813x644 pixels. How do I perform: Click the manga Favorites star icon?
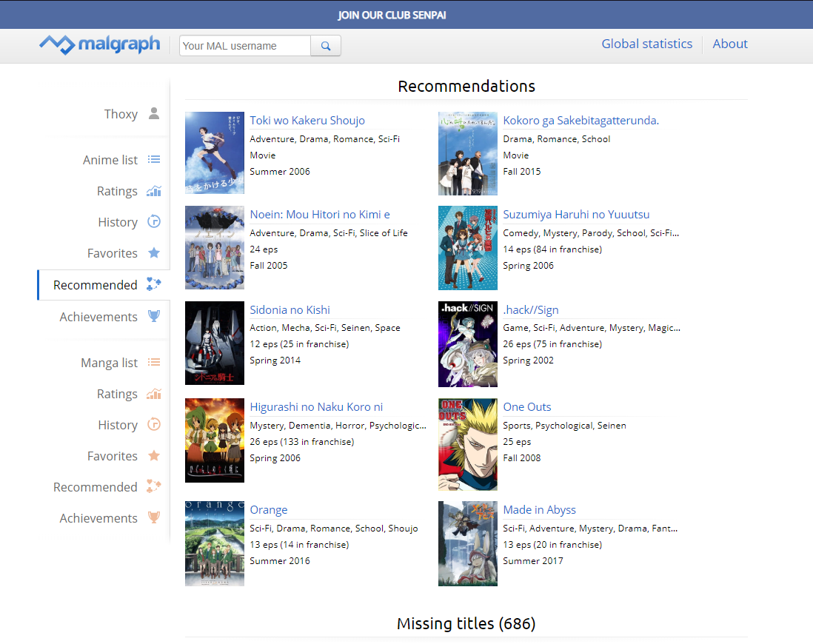[x=154, y=456]
